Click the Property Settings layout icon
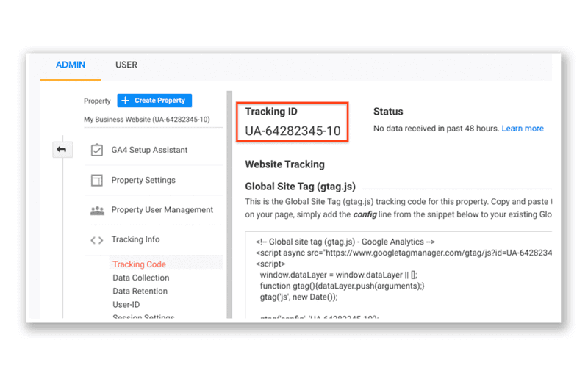Image resolution: width=588 pixels, height=376 pixels. coord(97,180)
